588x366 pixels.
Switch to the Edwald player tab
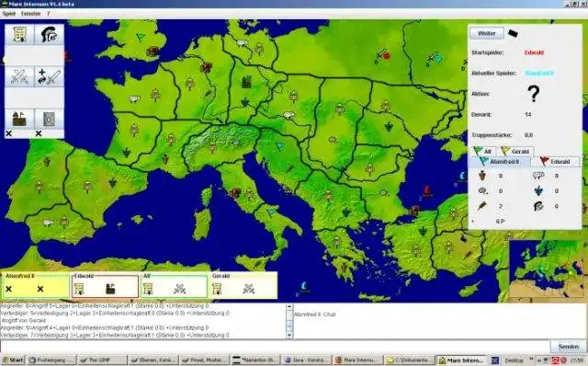[x=555, y=162]
